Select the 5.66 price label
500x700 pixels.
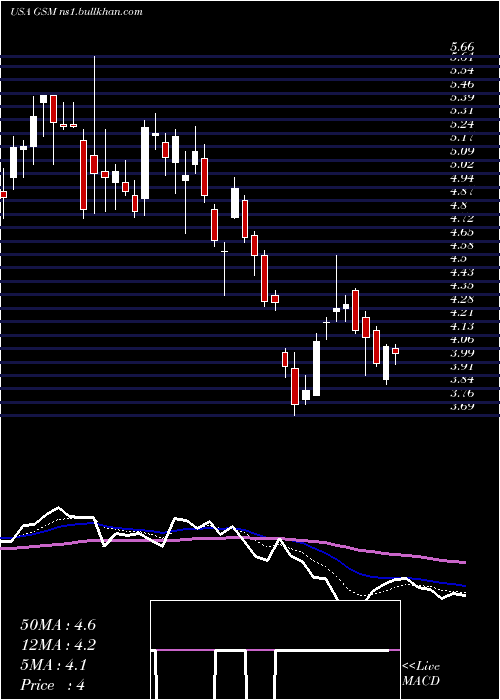462,47
